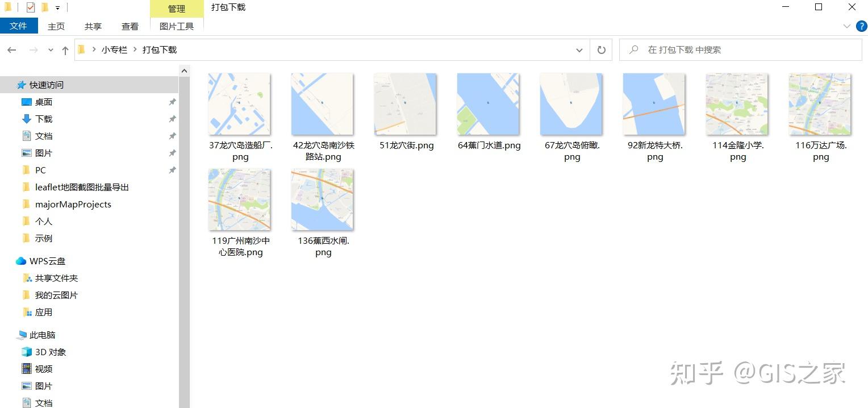Open the address bar history dropdown
The image size is (868, 408).
pos(579,49)
